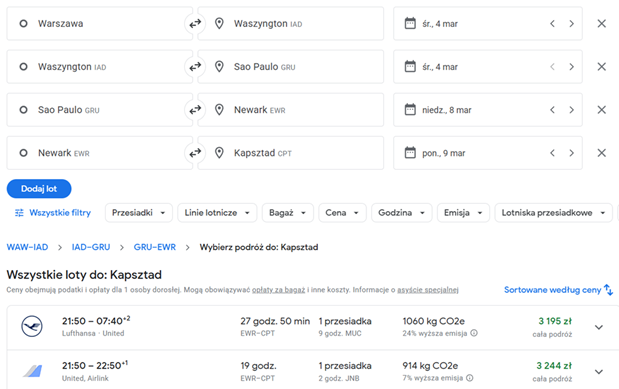Remove the Newark–Kapsztad flight row
The width and height of the screenshot is (619, 389).
(x=601, y=153)
